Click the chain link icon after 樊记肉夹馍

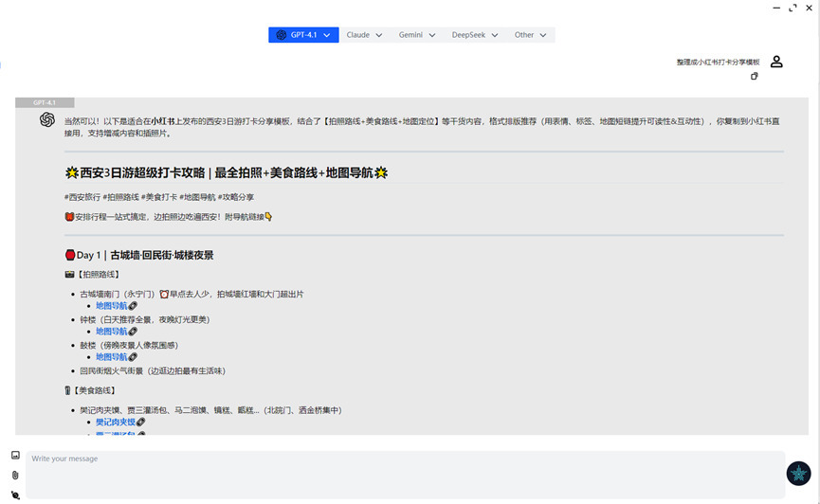click(x=140, y=422)
